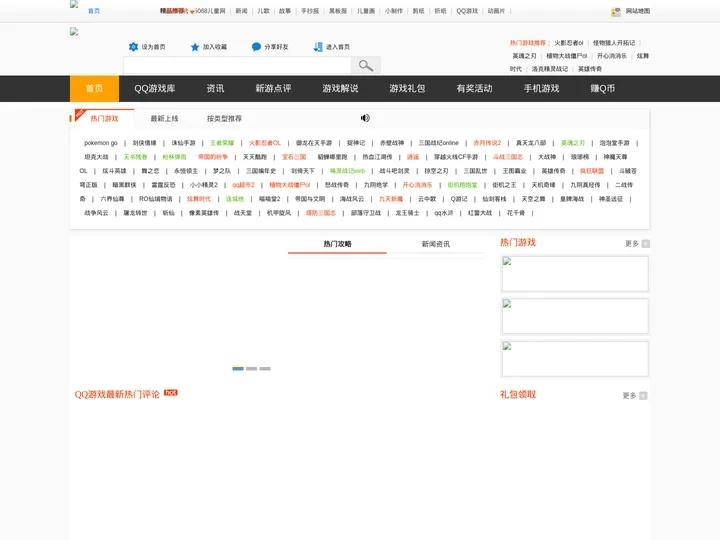Screen dimensions: 720x540
Task: Click the 更多 square icon beside 热门游戏
Action: coord(646,243)
